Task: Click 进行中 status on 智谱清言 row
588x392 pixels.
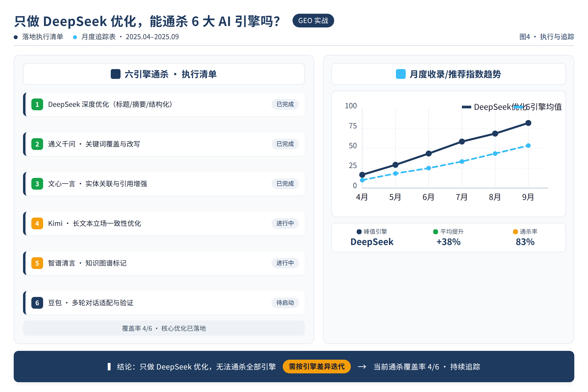Action: coord(285,263)
